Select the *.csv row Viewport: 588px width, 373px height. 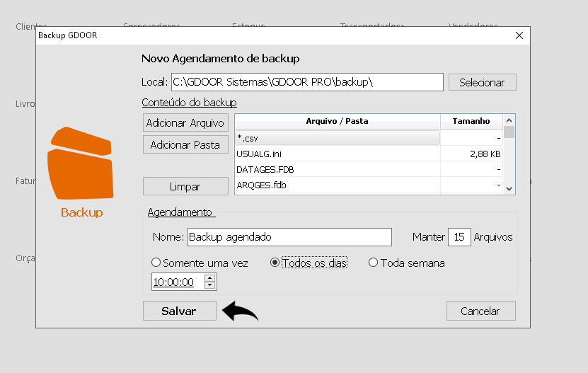tap(369, 138)
